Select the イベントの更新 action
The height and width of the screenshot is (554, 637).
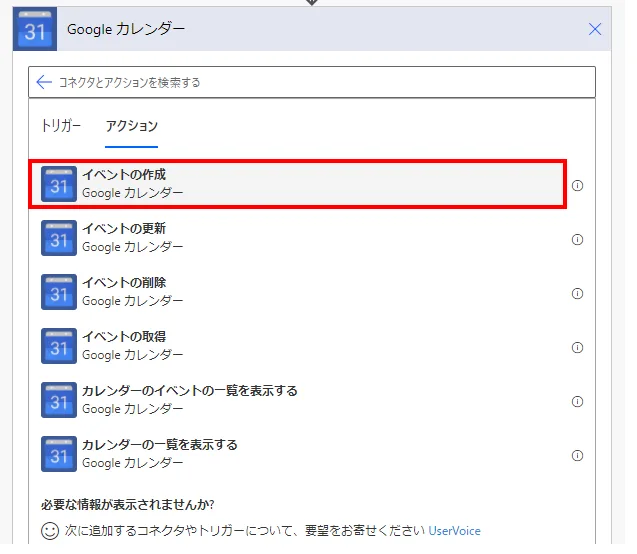pyautogui.click(x=298, y=238)
